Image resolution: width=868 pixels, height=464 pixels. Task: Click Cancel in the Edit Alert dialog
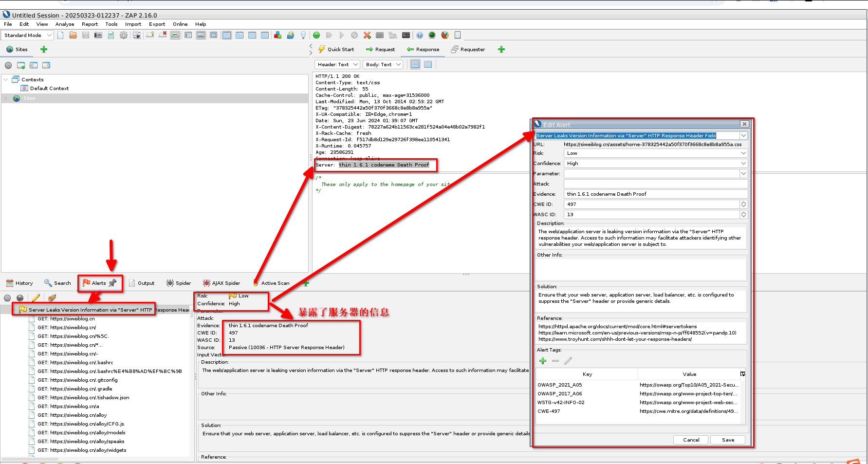(x=691, y=440)
